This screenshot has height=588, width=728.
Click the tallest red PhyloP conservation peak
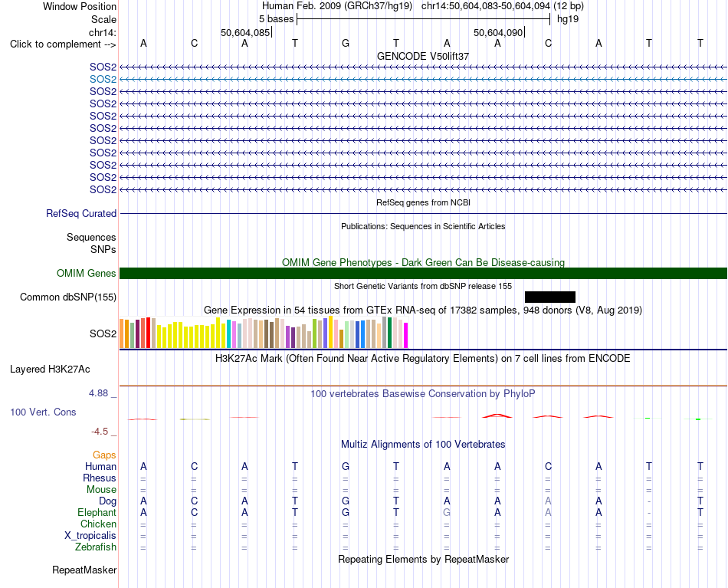point(497,416)
